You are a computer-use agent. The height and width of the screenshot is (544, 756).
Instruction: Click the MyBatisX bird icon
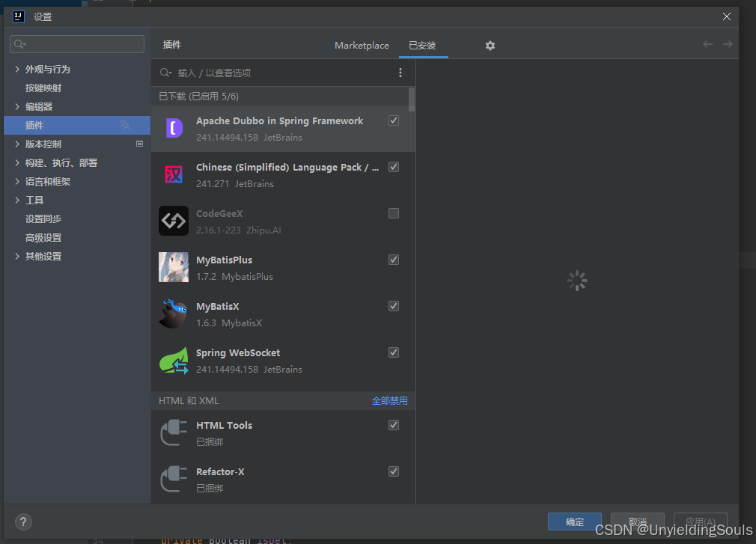[x=174, y=314]
